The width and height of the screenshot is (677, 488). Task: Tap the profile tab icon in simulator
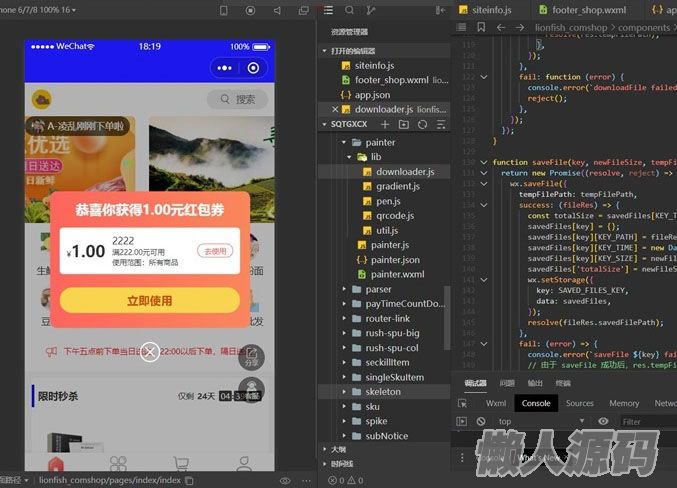click(244, 464)
